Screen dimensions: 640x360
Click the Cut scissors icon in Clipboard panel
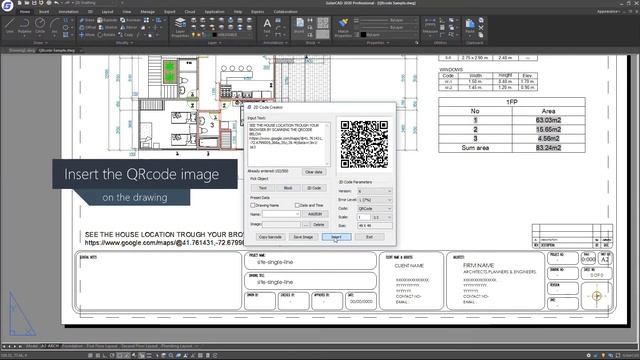click(x=481, y=28)
